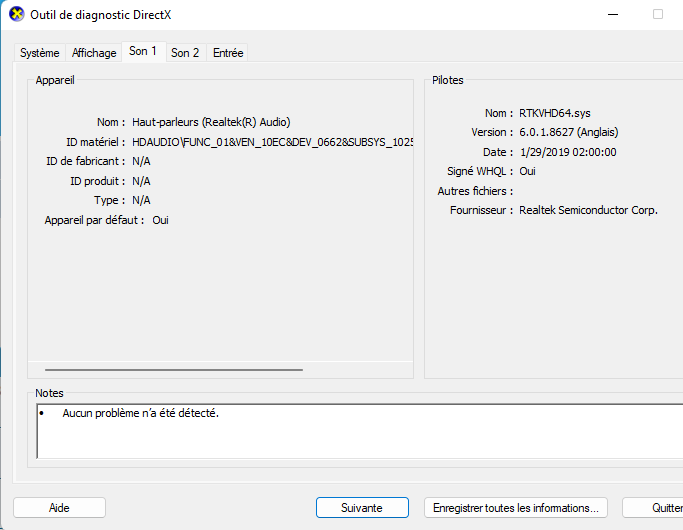Image resolution: width=683 pixels, height=530 pixels.
Task: Click the driver name RTKVHD64.sys
Action: tap(555, 113)
